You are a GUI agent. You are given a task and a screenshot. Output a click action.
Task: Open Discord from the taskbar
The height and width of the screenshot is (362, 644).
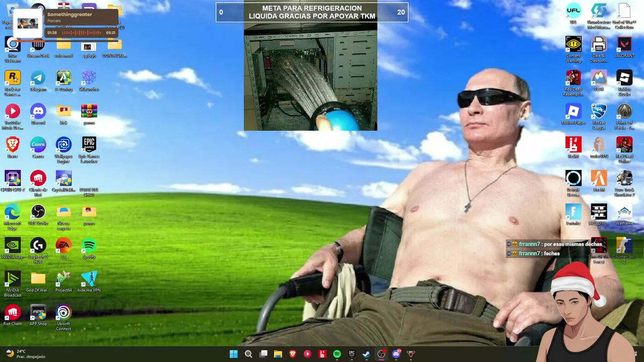pos(396,354)
